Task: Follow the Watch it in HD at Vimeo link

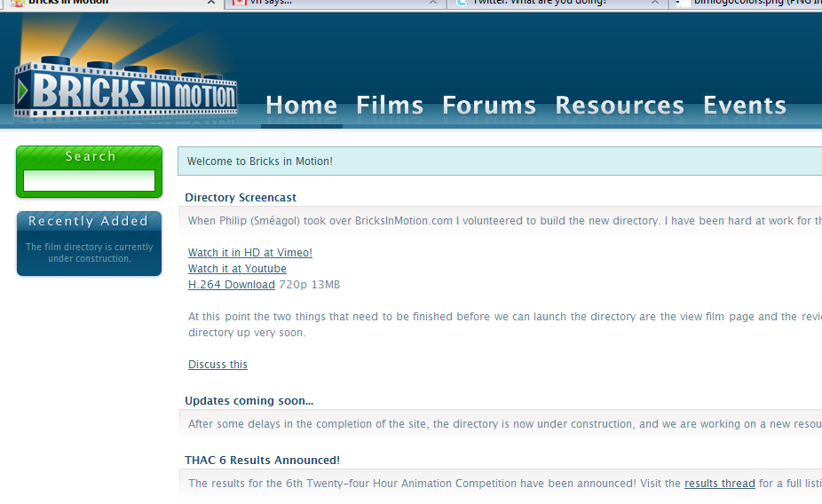Action: pyautogui.click(x=250, y=253)
